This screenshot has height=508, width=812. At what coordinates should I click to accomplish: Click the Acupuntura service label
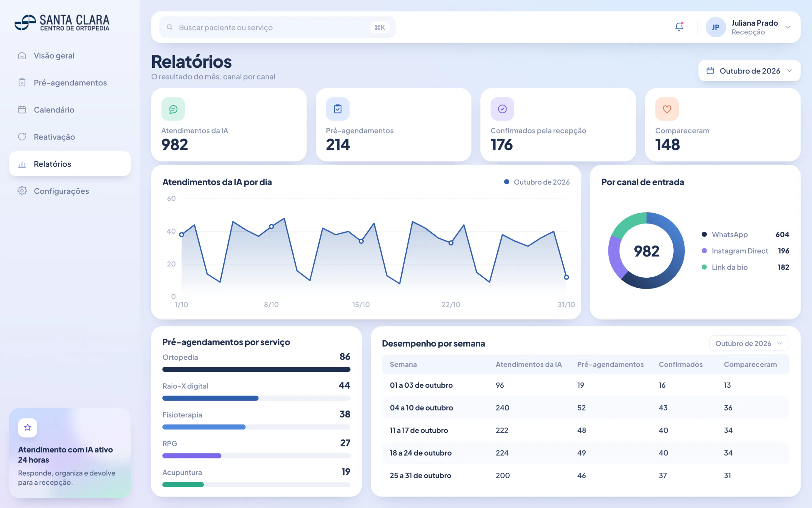pos(182,472)
